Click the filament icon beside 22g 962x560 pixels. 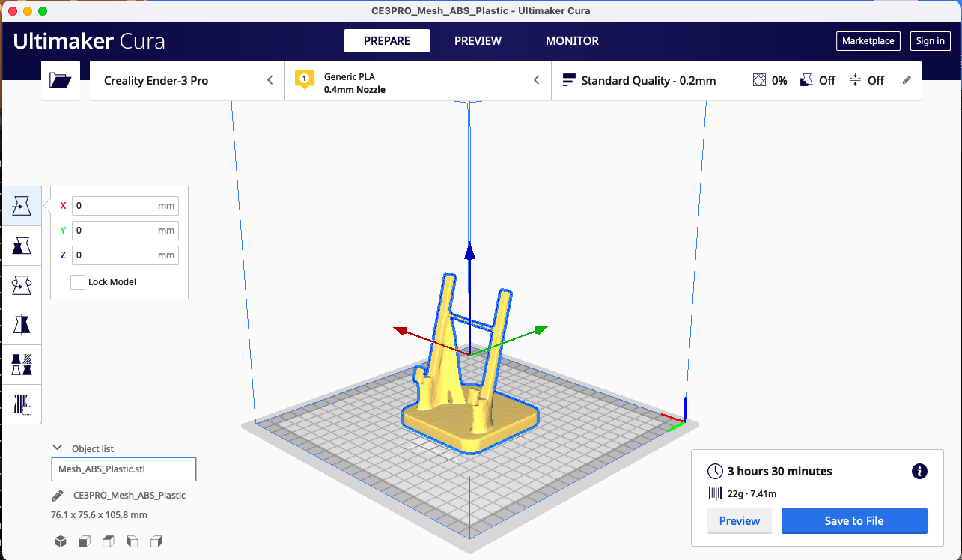[x=715, y=493]
